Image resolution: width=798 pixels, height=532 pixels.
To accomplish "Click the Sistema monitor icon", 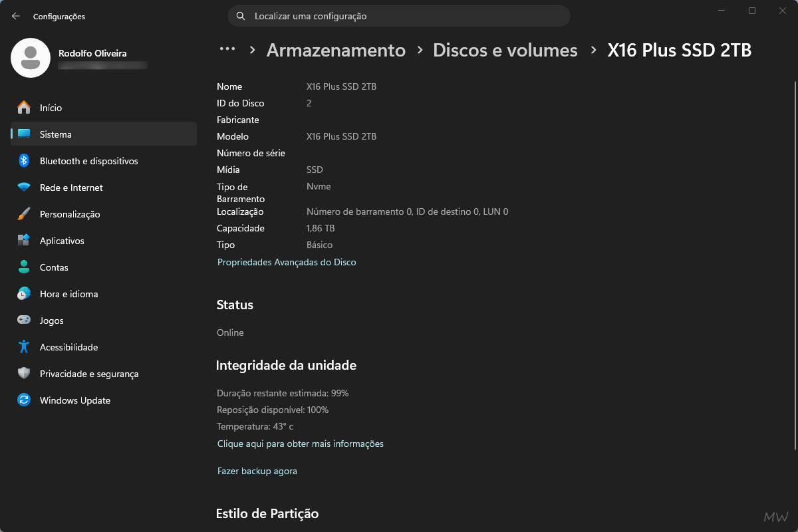I will tap(24, 134).
